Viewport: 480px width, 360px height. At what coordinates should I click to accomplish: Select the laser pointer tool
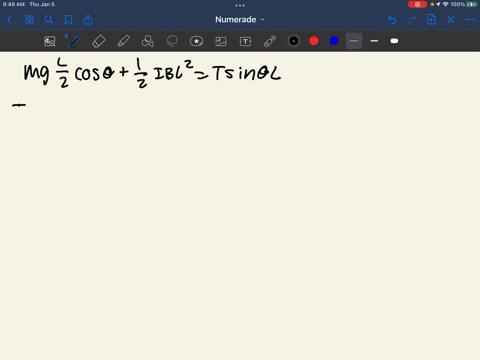[270, 41]
